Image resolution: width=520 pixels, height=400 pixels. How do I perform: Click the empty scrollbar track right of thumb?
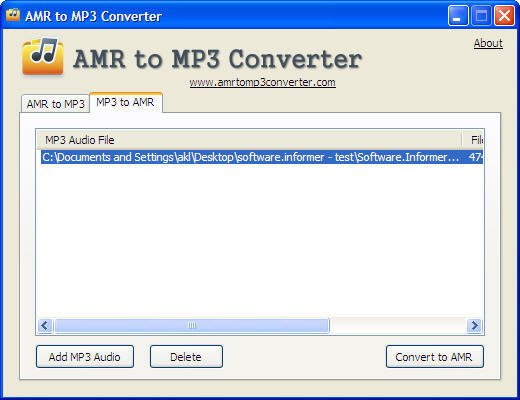click(x=398, y=325)
